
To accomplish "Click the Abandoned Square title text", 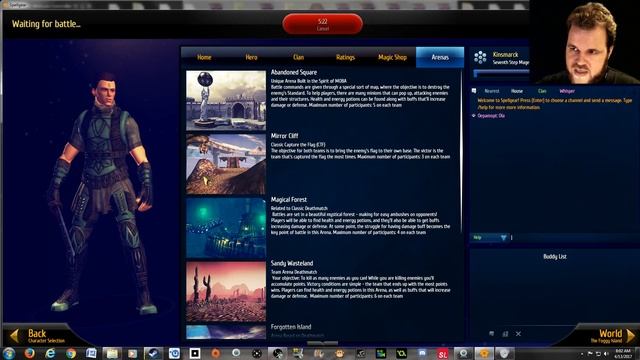I will 294,72.
